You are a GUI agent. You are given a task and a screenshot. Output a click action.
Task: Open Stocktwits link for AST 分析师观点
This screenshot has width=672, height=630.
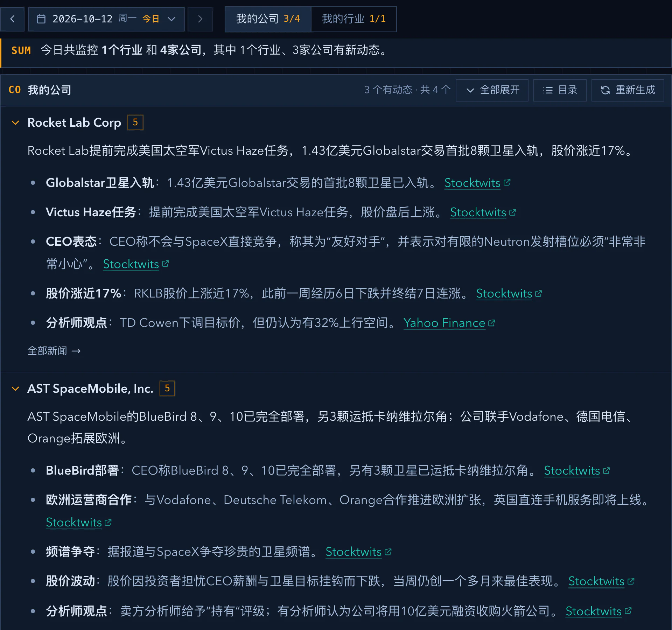tap(594, 611)
